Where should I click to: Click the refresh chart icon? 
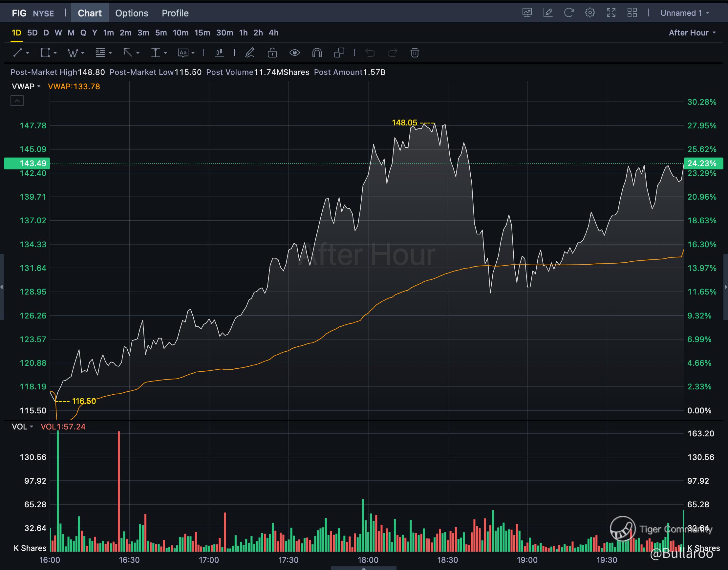pos(569,13)
